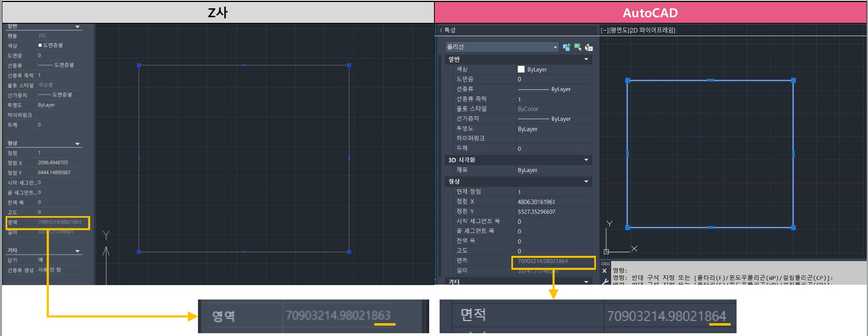Select top-left corner grip of AutoCAD polyline

(628, 81)
